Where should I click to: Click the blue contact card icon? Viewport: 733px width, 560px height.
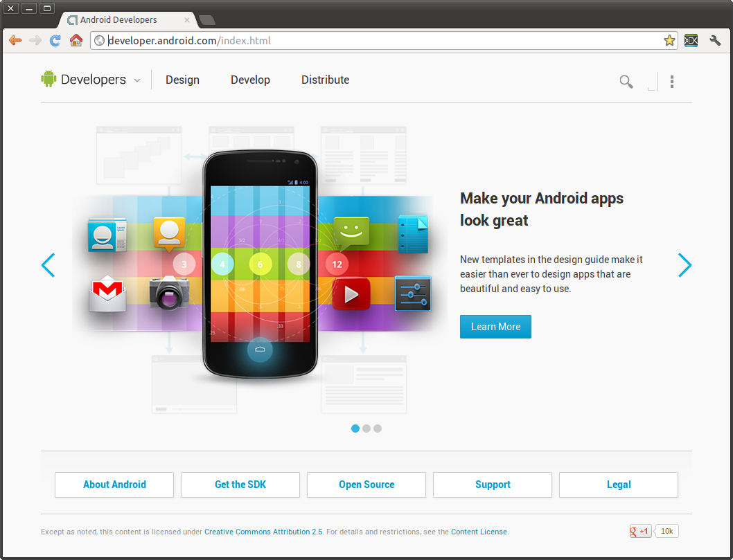tap(107, 235)
